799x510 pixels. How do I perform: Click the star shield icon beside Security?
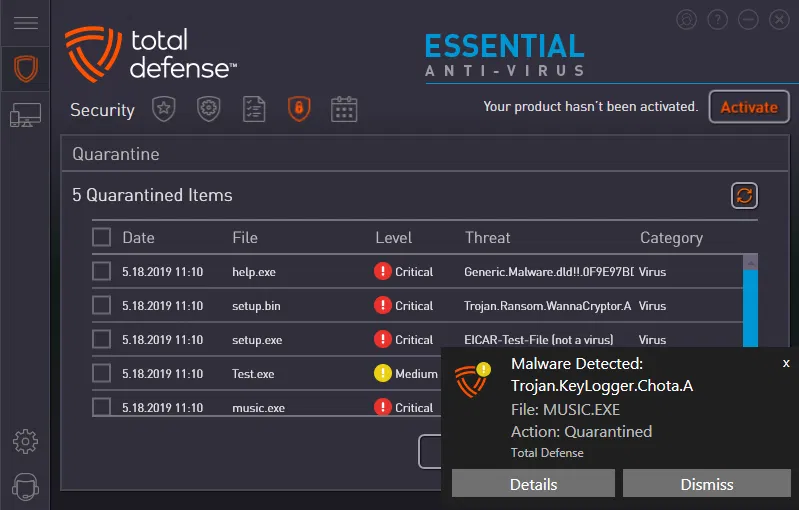tap(164, 108)
